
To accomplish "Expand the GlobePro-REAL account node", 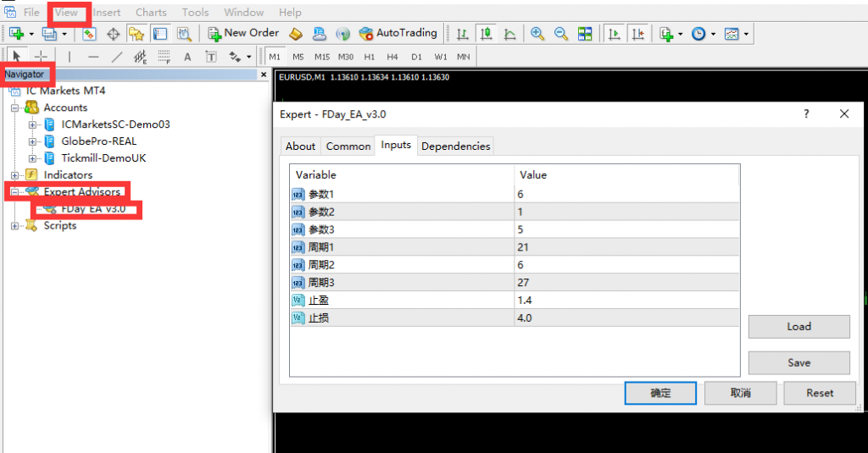I will [32, 141].
